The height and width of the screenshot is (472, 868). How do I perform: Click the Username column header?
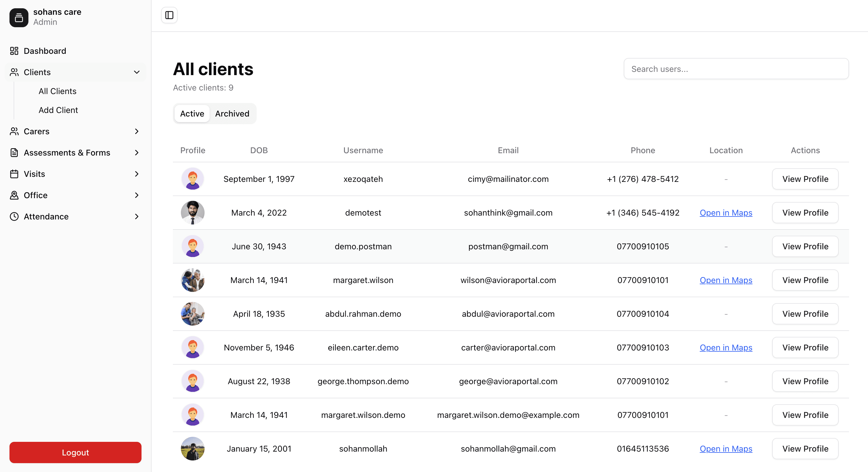click(x=363, y=150)
